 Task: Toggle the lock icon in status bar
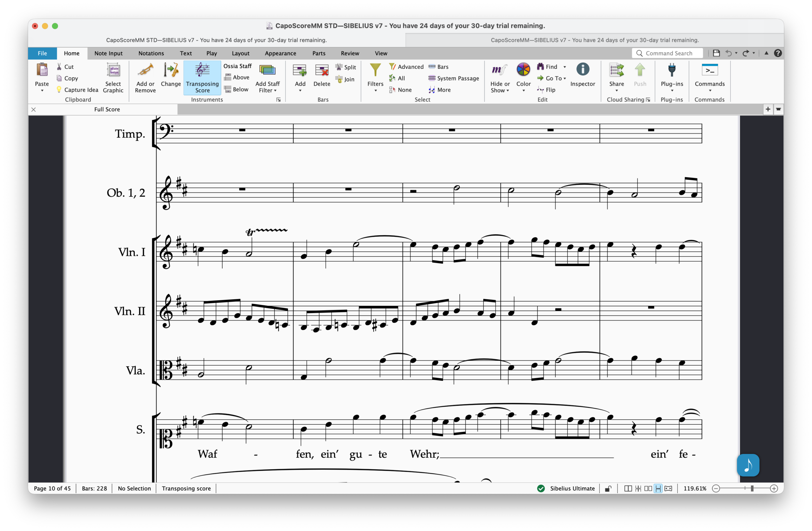608,489
